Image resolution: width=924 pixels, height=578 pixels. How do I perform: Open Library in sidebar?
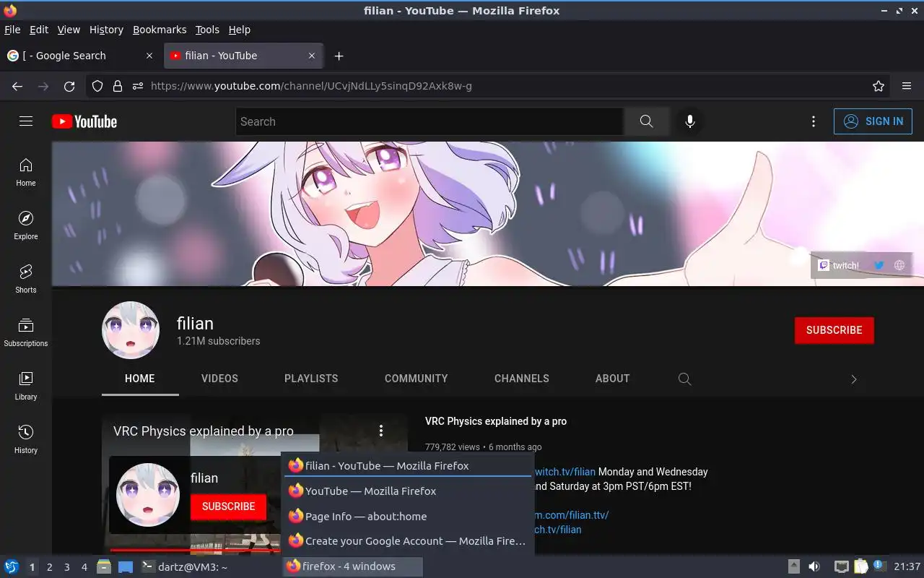[x=26, y=386]
